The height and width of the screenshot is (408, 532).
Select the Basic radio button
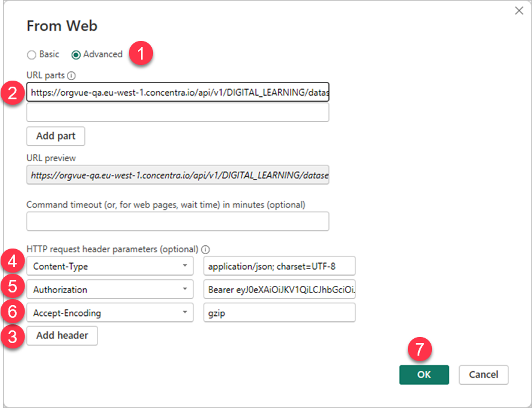click(x=32, y=55)
